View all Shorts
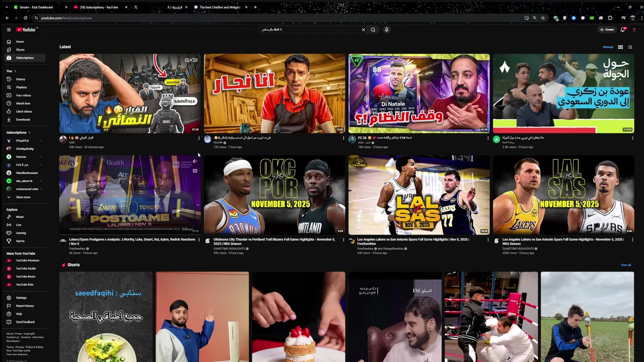The image size is (644, 362). tap(626, 265)
